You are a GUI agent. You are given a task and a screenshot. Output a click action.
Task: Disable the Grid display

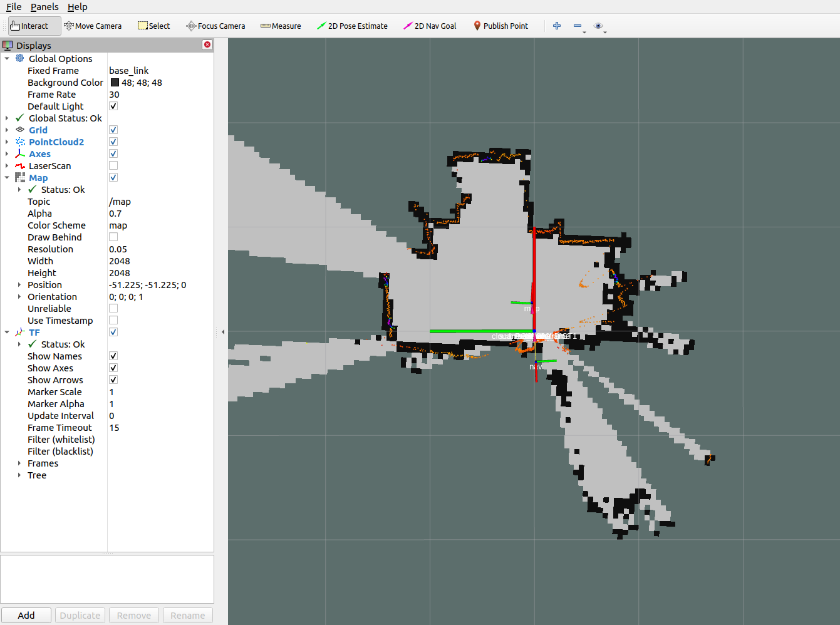(113, 130)
